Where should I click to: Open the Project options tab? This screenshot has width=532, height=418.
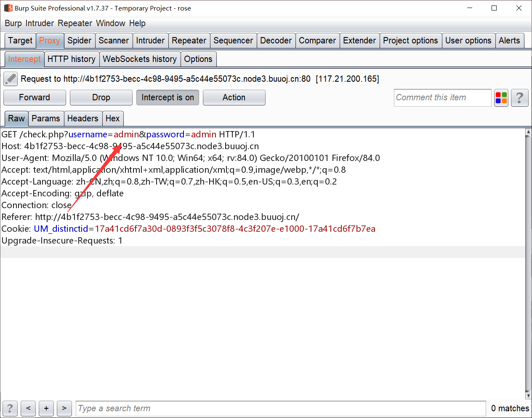click(x=410, y=40)
